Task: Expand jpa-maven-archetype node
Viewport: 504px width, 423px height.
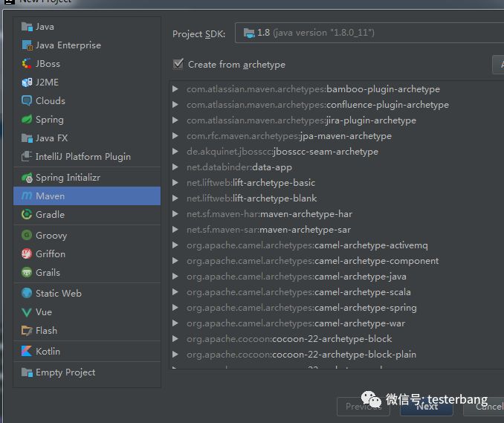Action: click(x=175, y=136)
